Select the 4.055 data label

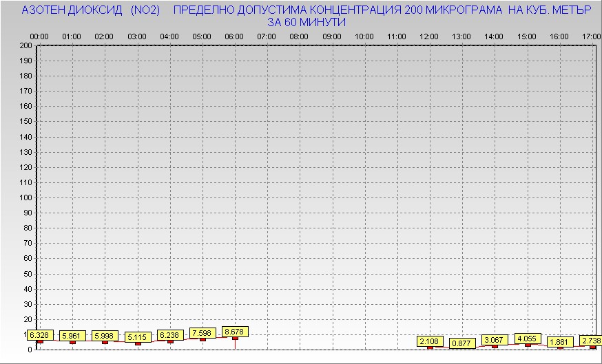pos(527,339)
